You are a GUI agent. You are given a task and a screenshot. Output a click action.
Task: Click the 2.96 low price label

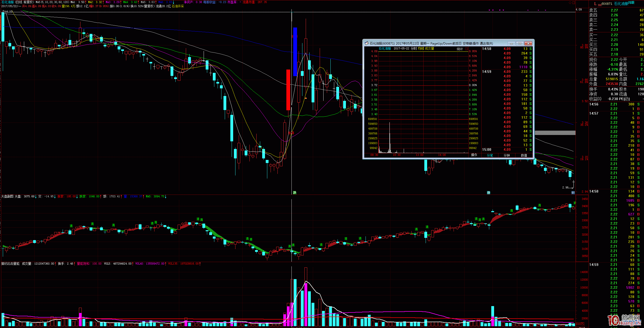565,187
